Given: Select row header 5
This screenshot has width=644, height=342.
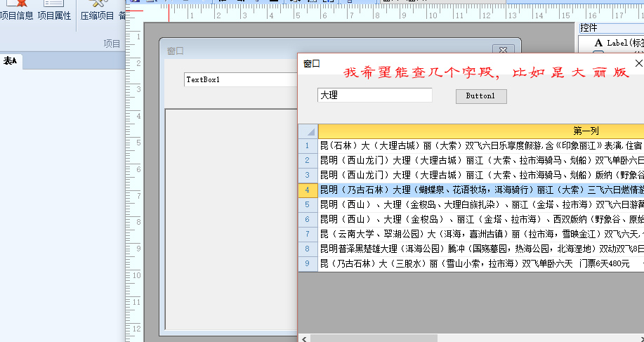Looking at the screenshot, I should (308, 204).
